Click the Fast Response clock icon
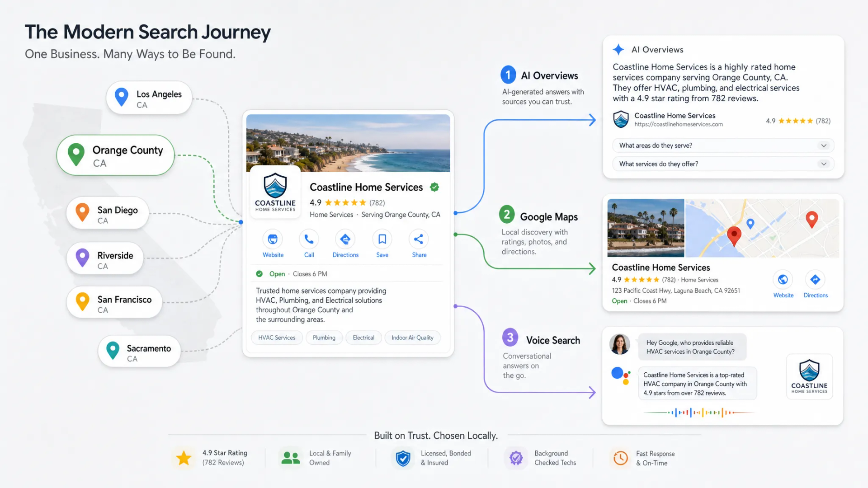 point(621,458)
